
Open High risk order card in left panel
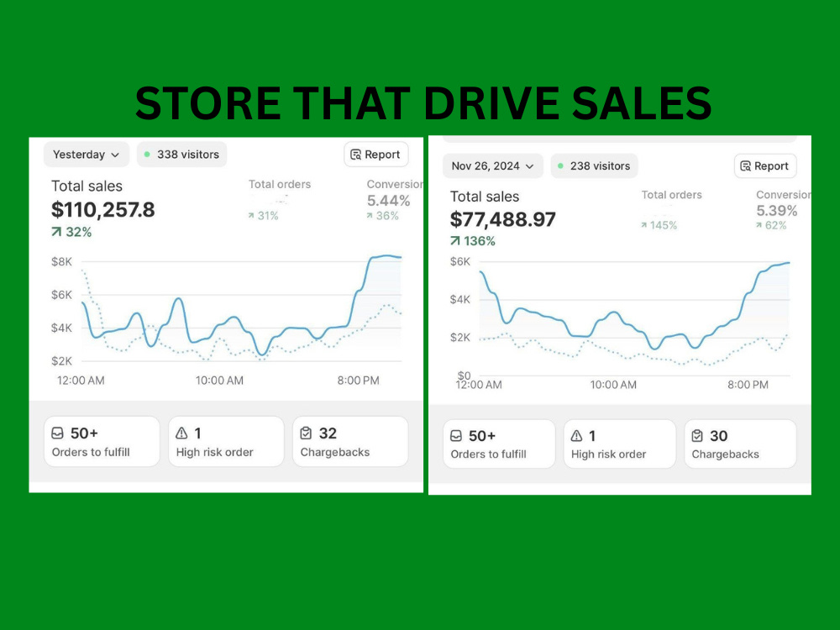click(226, 442)
